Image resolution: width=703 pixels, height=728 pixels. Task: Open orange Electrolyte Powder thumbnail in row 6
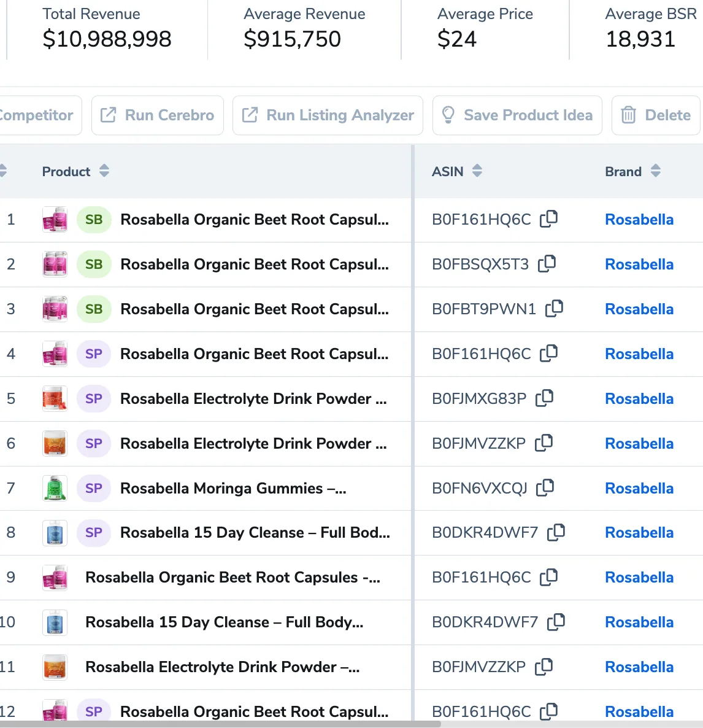55,443
